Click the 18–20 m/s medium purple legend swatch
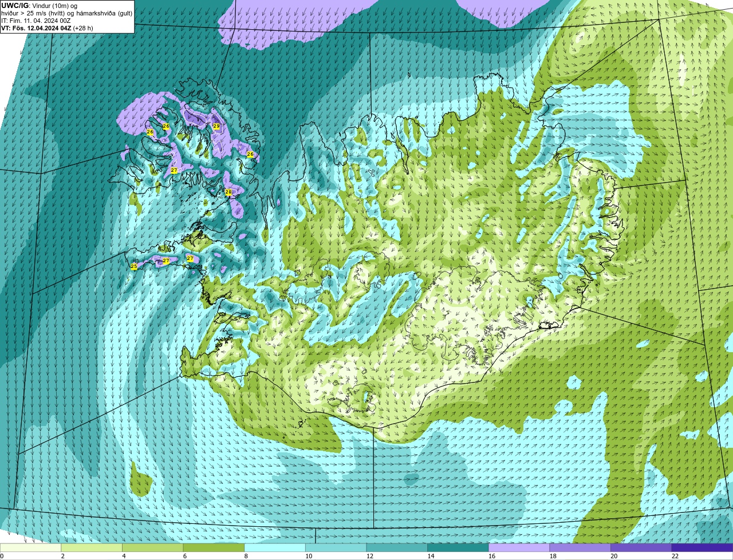 [580, 548]
